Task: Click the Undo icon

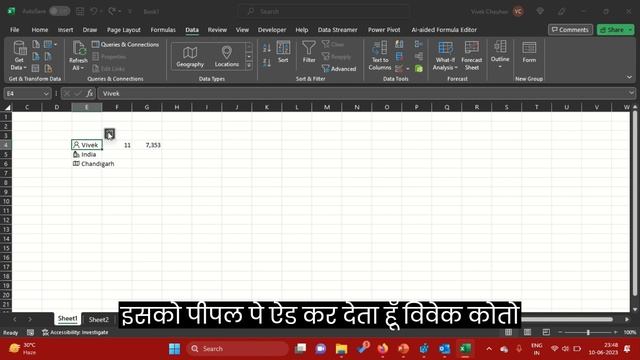Action: coord(94,11)
